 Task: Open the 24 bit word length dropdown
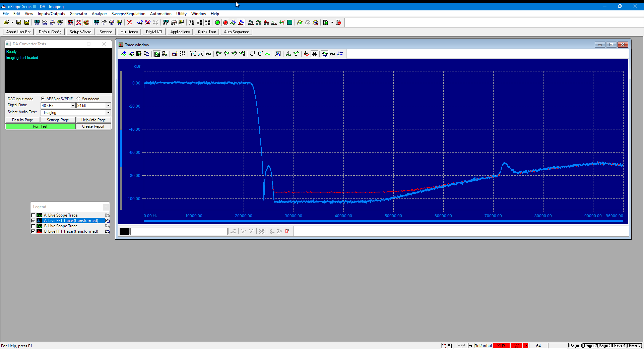point(108,106)
